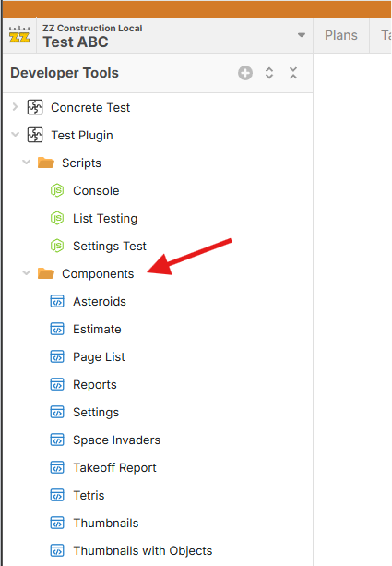The image size is (392, 566).
Task: Open the List Testing script
Action: coord(105,219)
